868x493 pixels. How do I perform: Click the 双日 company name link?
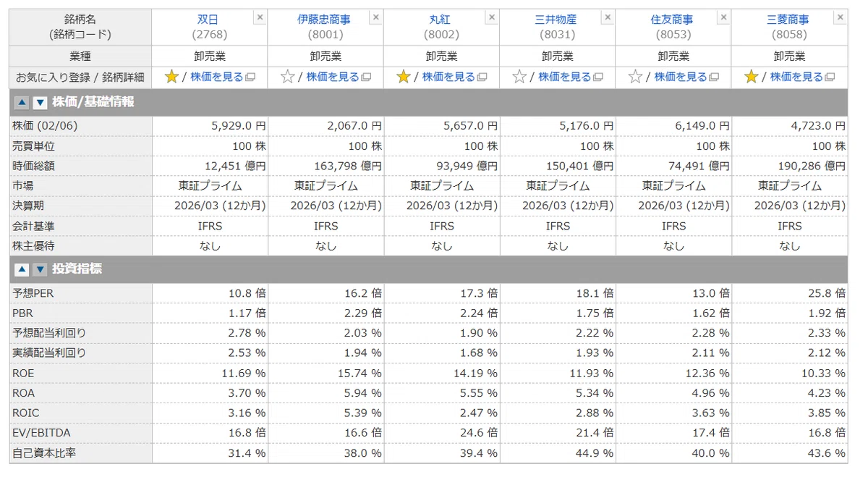click(x=208, y=20)
